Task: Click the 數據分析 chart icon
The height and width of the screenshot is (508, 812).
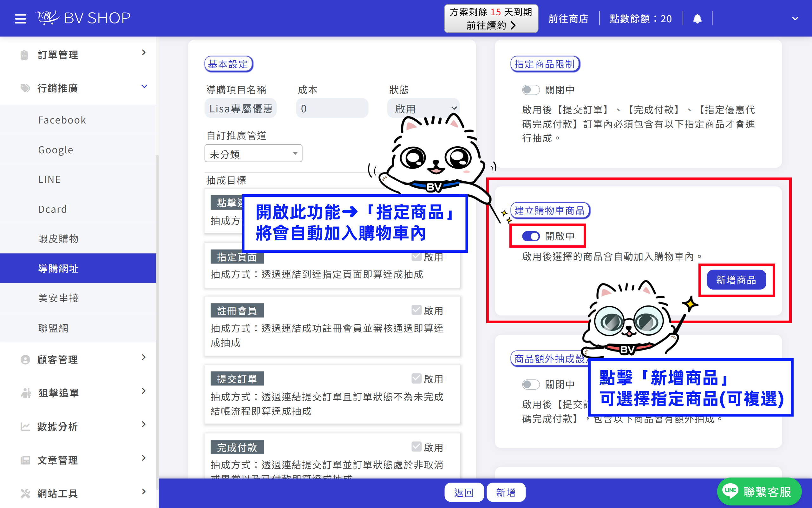Action: 25,426
